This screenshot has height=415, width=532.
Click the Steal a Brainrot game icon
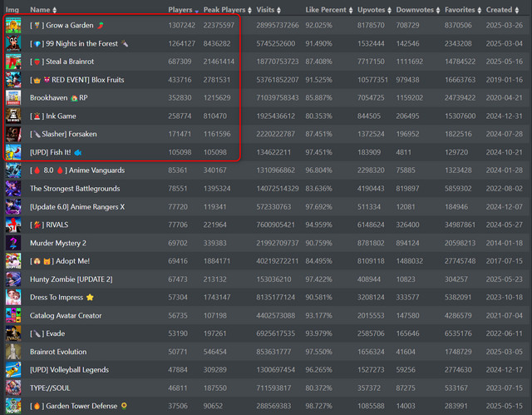tap(13, 62)
